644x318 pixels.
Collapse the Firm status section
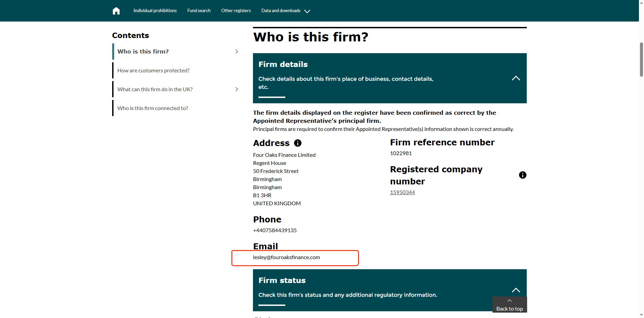pos(516,290)
